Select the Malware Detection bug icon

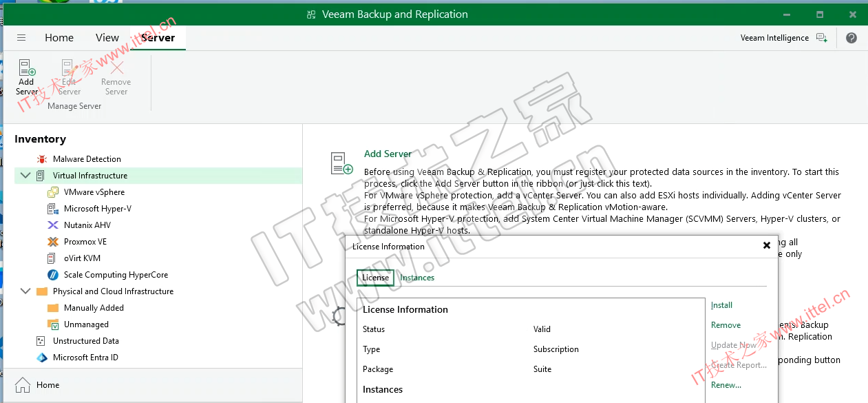click(42, 159)
